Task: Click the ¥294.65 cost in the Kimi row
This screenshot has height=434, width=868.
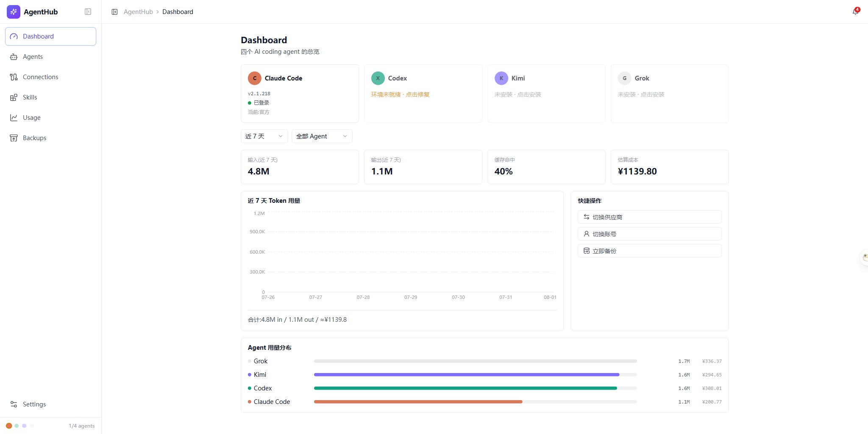Action: tap(712, 375)
